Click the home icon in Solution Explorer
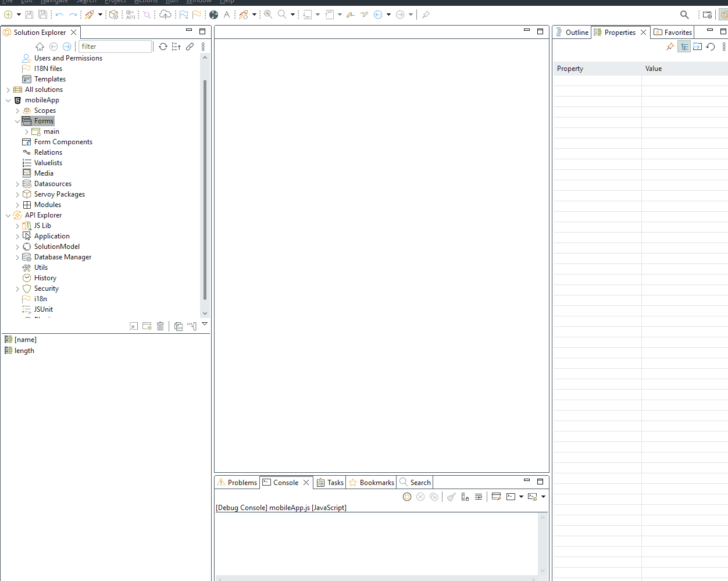728x581 pixels. click(x=40, y=47)
